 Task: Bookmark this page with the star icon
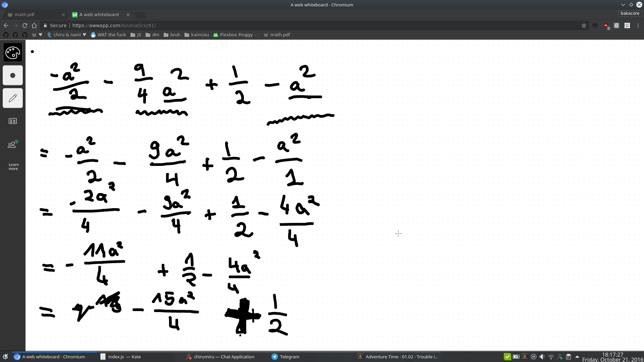pos(584,25)
